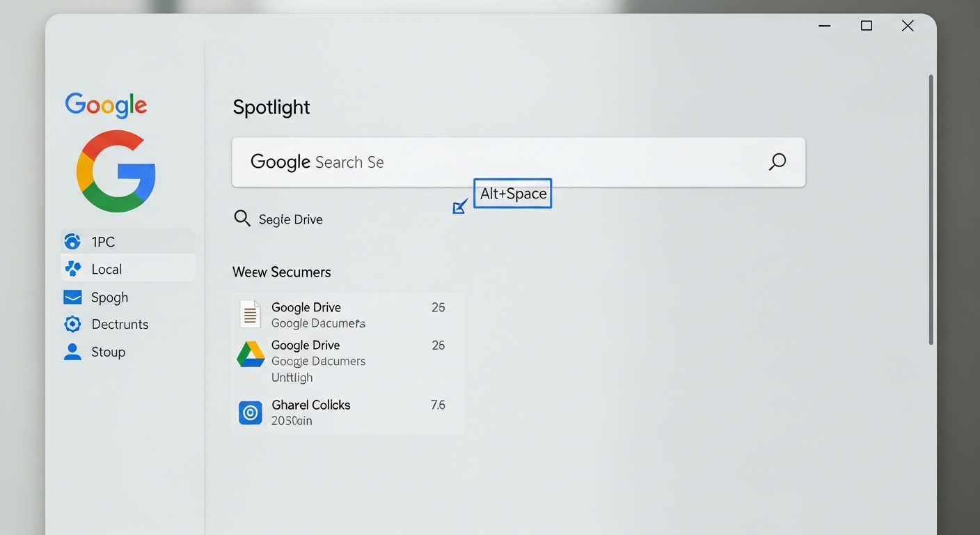Open the document icon for first Google Drive result
This screenshot has height=535, width=980.
click(250, 314)
